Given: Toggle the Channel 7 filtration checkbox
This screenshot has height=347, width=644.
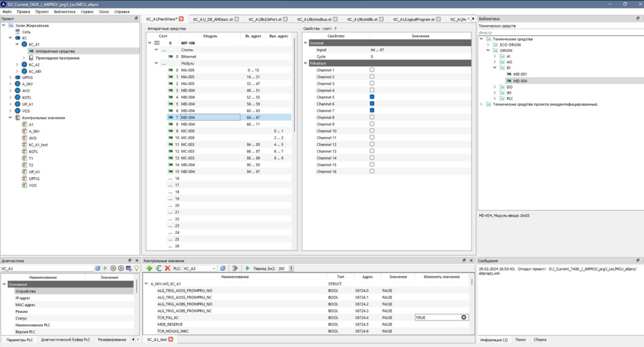Looking at the screenshot, I should click(x=372, y=110).
